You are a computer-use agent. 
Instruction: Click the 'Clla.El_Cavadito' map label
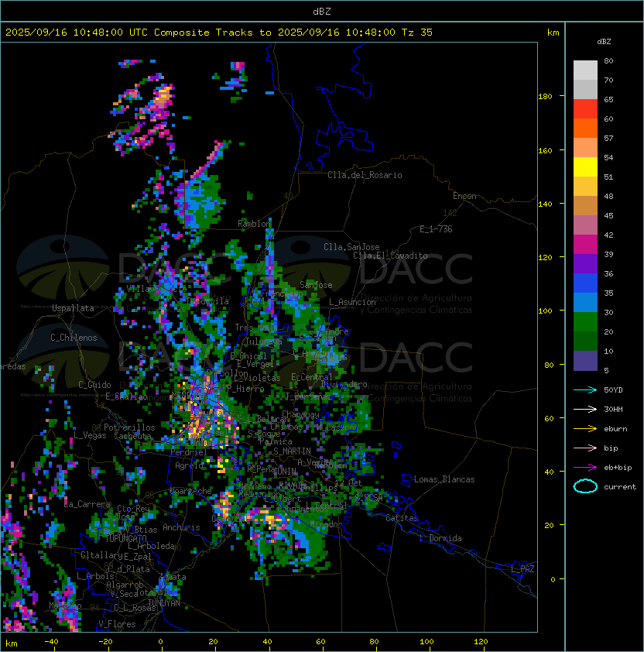tap(390, 256)
